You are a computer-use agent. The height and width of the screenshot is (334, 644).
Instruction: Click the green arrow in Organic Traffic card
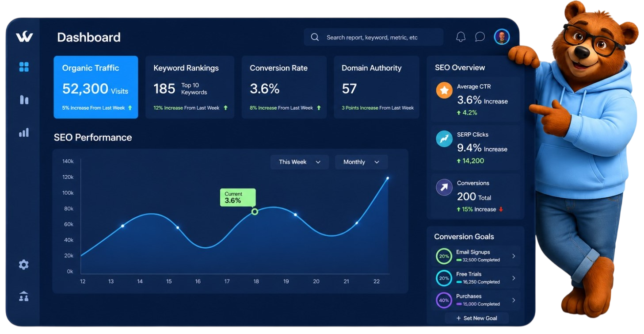tap(130, 107)
